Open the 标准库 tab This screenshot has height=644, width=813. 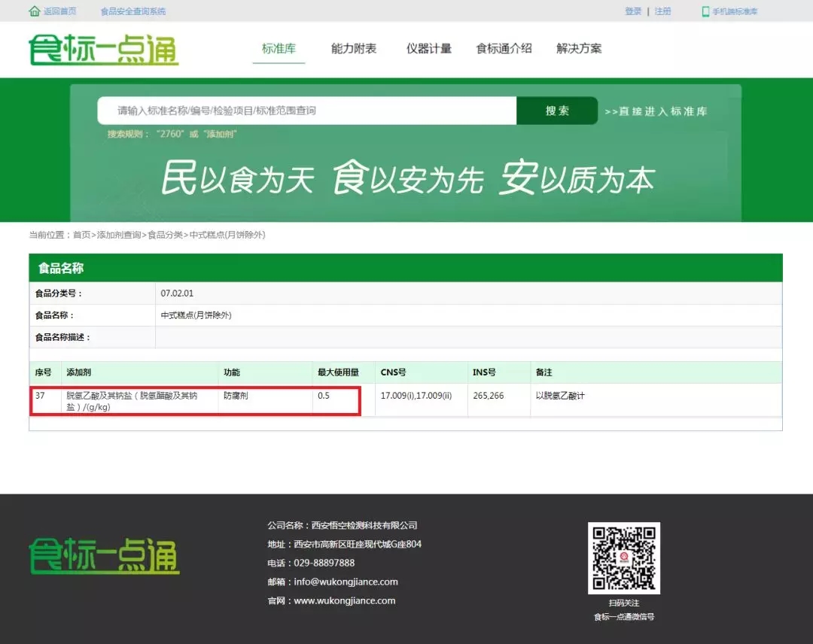pos(279,49)
